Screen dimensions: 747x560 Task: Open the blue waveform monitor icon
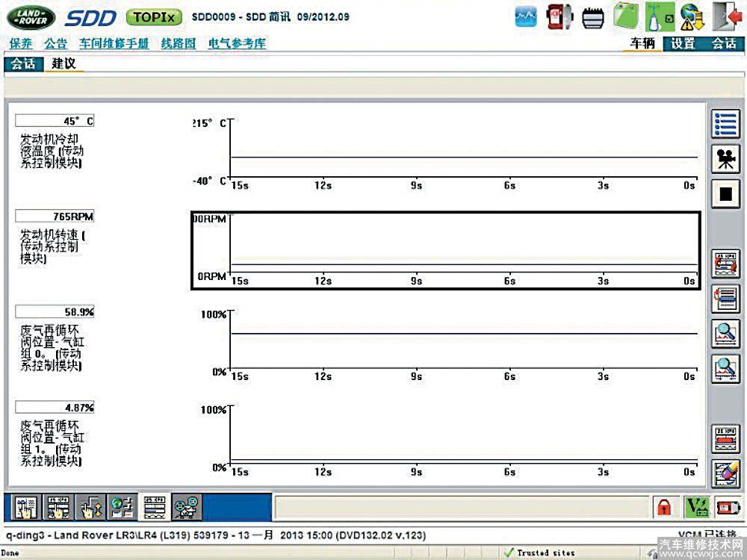click(x=528, y=16)
